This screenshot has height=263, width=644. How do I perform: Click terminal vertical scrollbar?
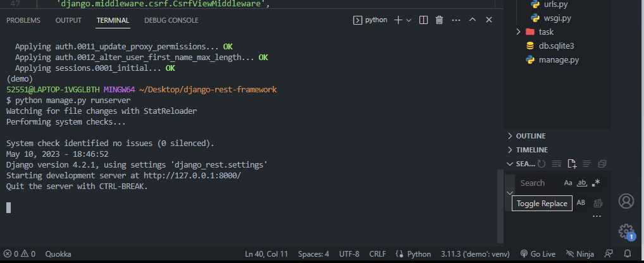click(x=500, y=206)
